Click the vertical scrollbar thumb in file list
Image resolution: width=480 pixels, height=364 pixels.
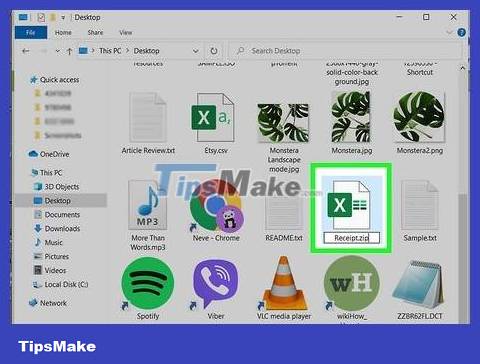[463, 258]
